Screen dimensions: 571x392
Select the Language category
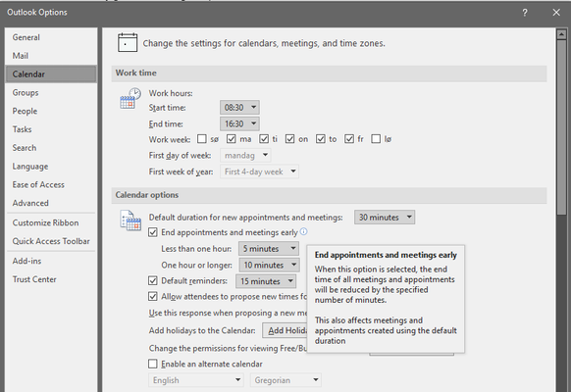pos(51,167)
